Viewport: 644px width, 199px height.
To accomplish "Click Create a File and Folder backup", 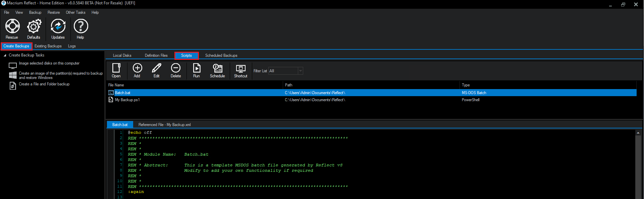I will (44, 84).
